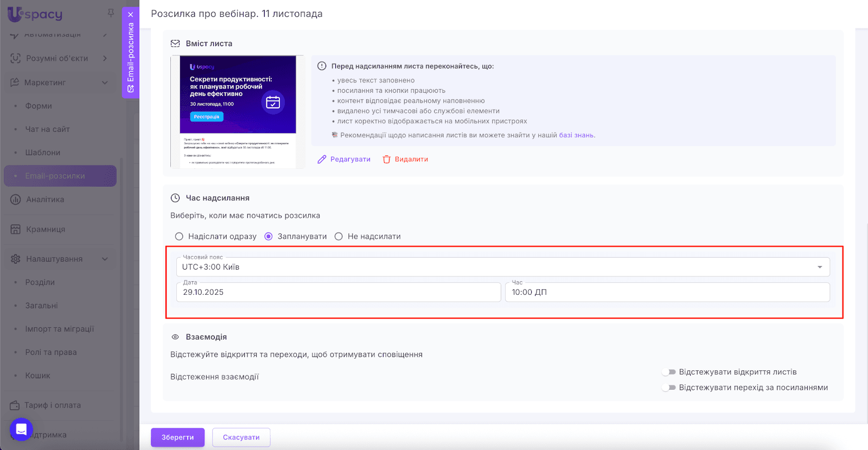Open the Маркетинг section icon
The height and width of the screenshot is (450, 868).
click(15, 82)
